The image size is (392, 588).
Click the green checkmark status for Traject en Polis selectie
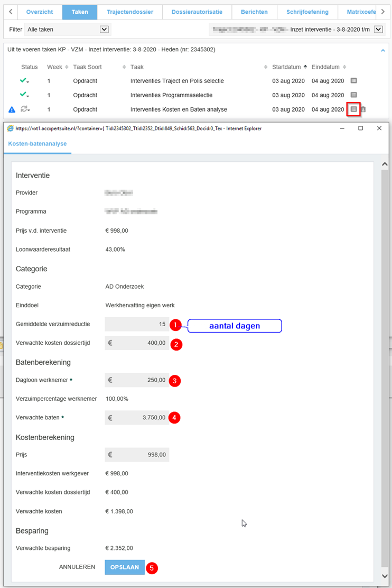(x=24, y=81)
